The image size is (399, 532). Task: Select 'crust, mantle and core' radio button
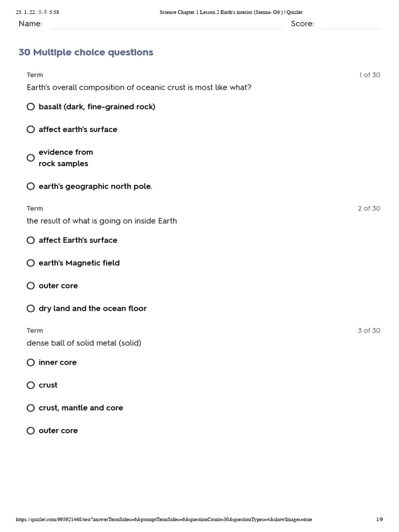tap(31, 408)
